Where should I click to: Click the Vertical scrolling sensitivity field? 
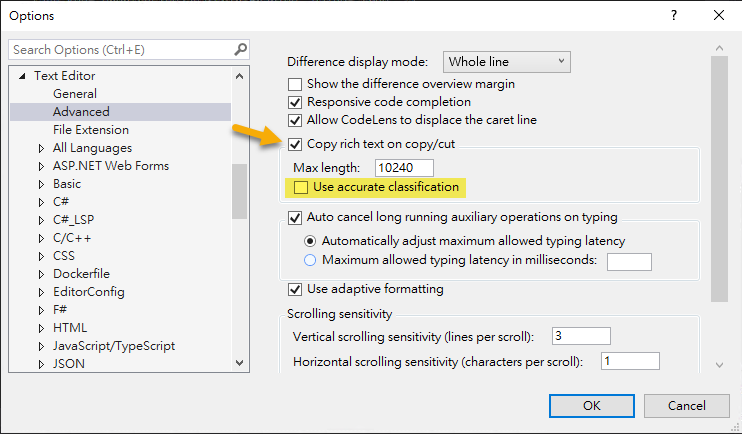[x=580, y=335]
